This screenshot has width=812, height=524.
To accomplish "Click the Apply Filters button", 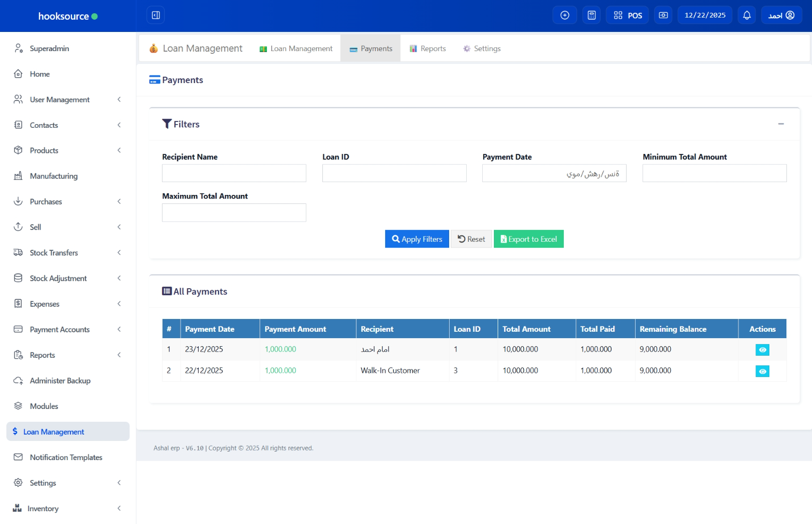I will (x=417, y=239).
